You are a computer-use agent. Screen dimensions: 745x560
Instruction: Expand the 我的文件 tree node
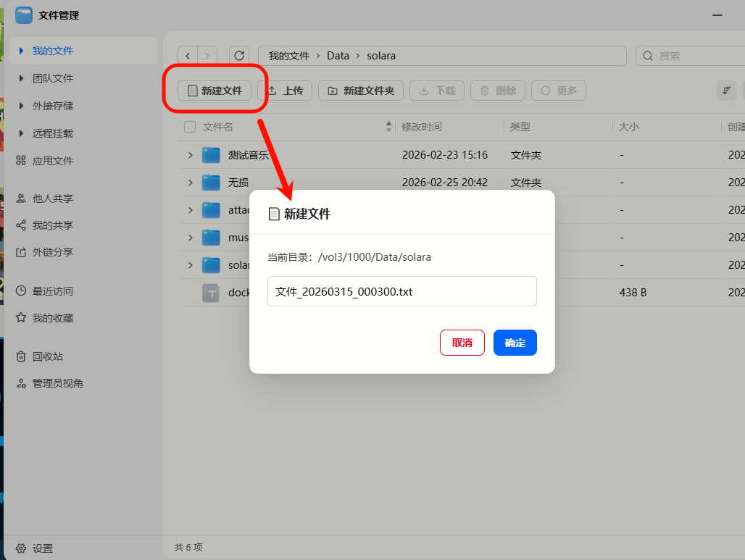[x=22, y=50]
